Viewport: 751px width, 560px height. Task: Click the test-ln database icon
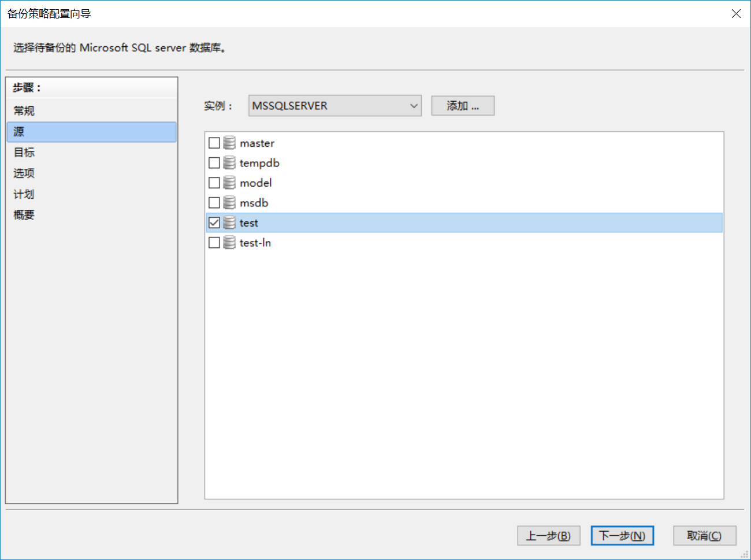coord(229,243)
